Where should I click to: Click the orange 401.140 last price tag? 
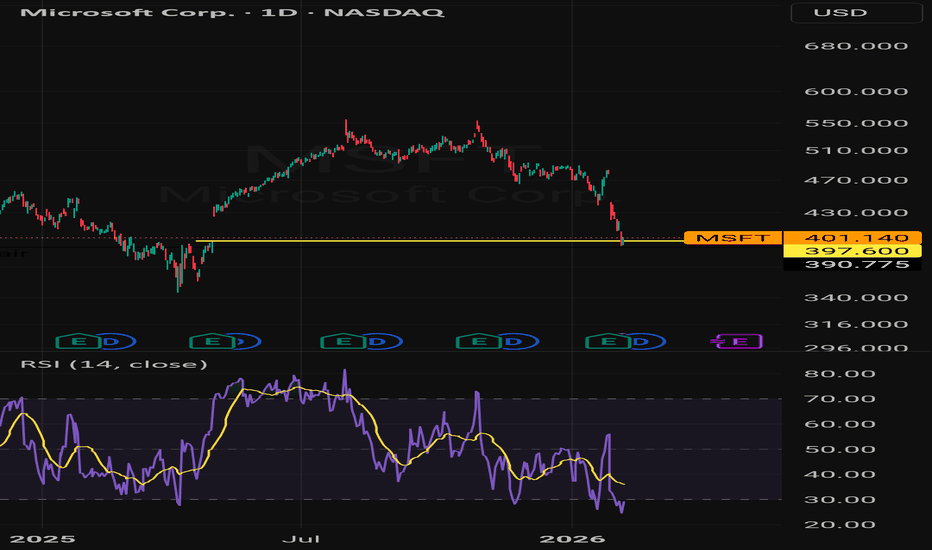853,238
